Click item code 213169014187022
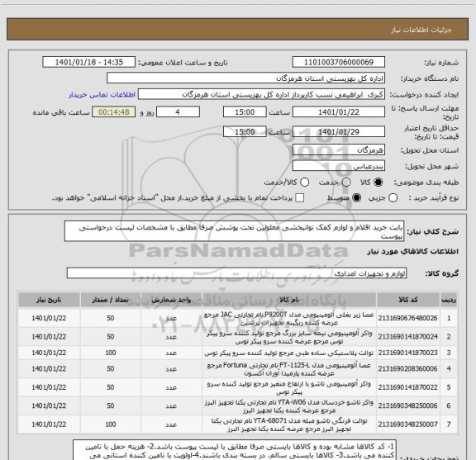The image size is (476, 460). pyautogui.click(x=407, y=387)
